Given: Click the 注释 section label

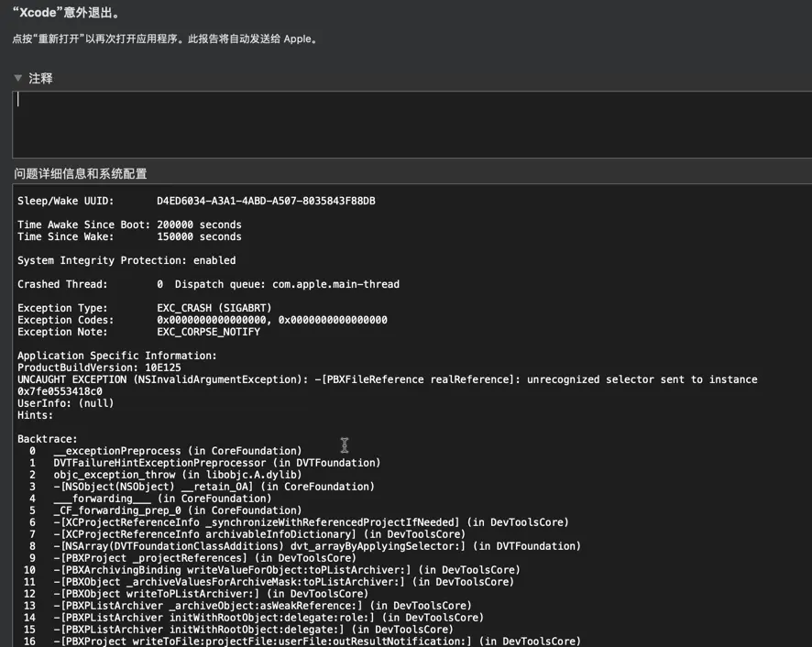Looking at the screenshot, I should point(40,78).
